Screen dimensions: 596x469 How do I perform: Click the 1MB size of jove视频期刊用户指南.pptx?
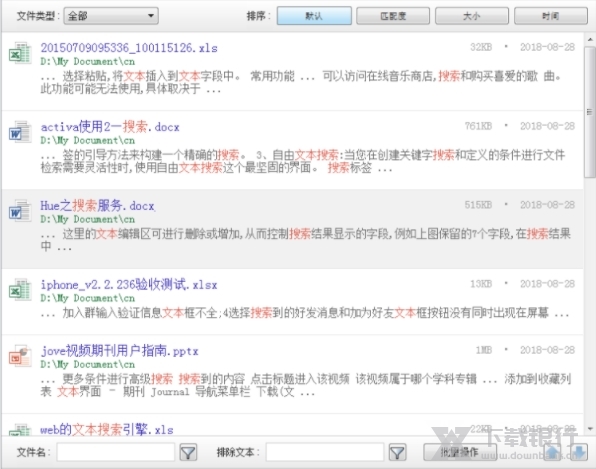(x=484, y=350)
